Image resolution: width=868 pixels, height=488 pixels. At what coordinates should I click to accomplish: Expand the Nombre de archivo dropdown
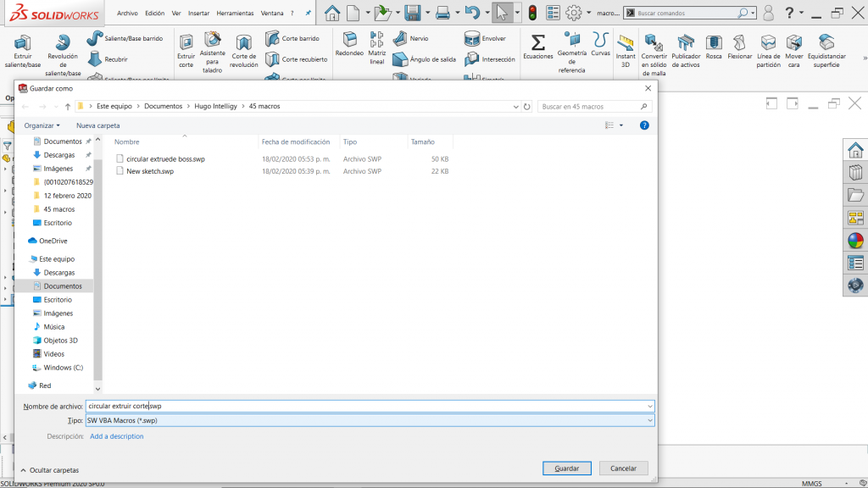tap(650, 406)
